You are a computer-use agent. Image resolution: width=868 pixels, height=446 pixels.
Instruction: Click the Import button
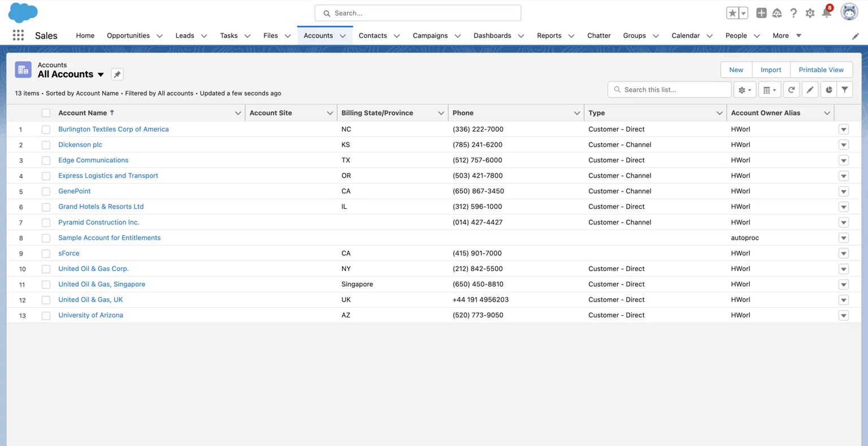pyautogui.click(x=771, y=70)
